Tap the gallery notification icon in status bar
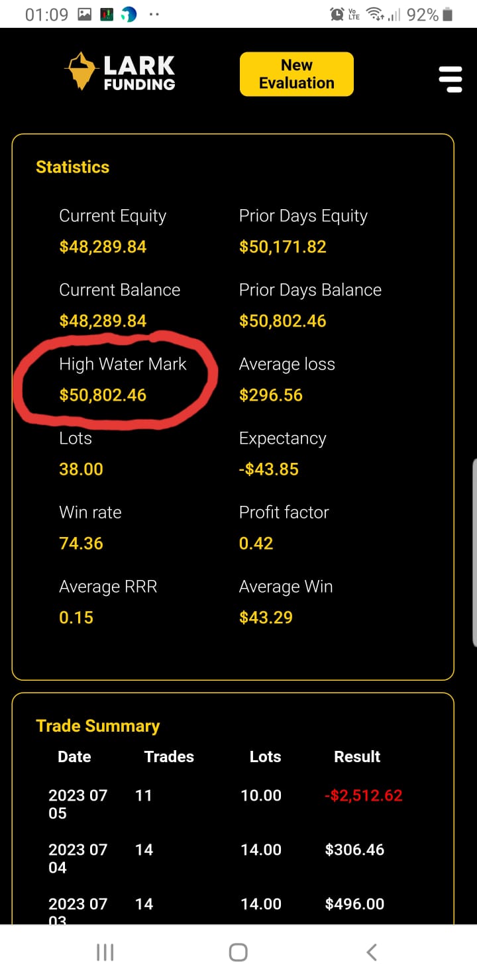The width and height of the screenshot is (477, 980). coord(85,15)
